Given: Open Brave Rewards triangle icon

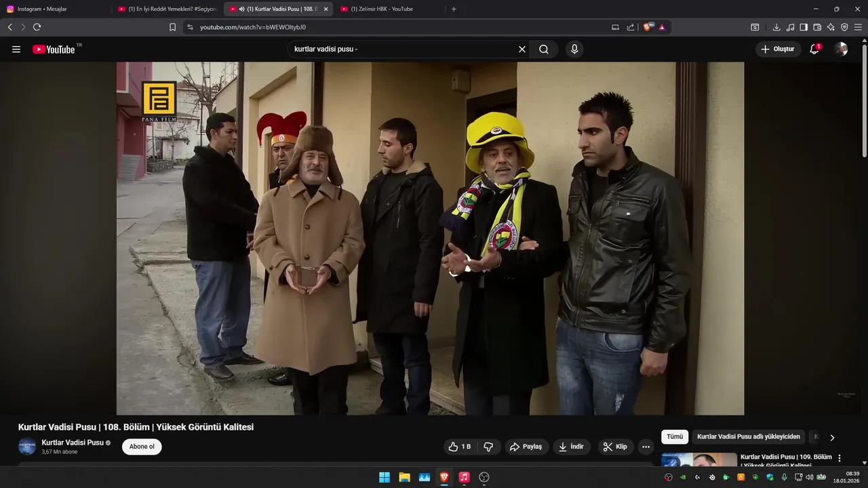Looking at the screenshot, I should (x=662, y=27).
